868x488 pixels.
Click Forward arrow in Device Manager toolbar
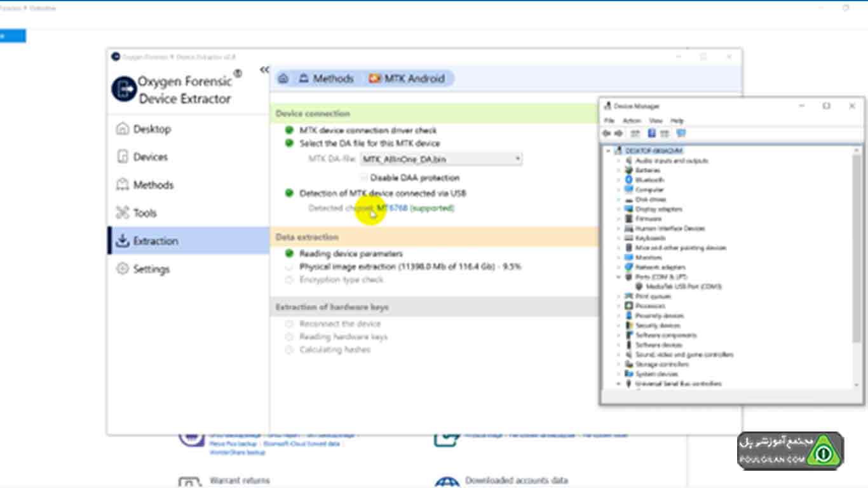(618, 133)
